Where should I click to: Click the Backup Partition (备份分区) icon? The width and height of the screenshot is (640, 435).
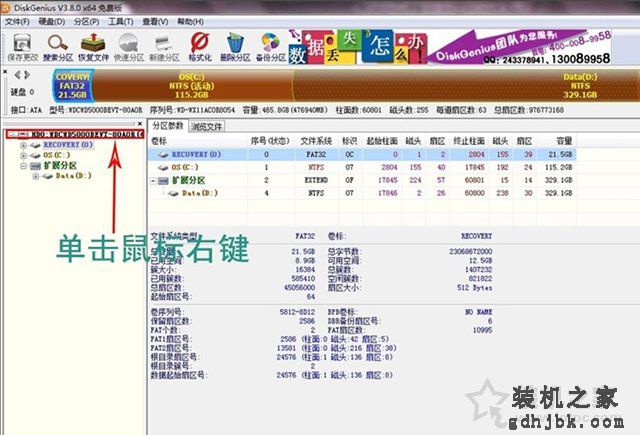click(271, 47)
